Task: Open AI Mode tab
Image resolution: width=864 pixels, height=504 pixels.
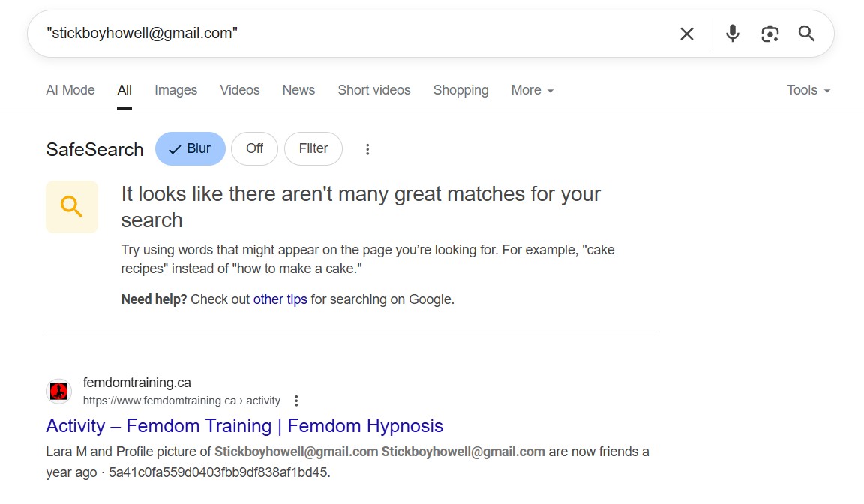Action: (x=70, y=90)
